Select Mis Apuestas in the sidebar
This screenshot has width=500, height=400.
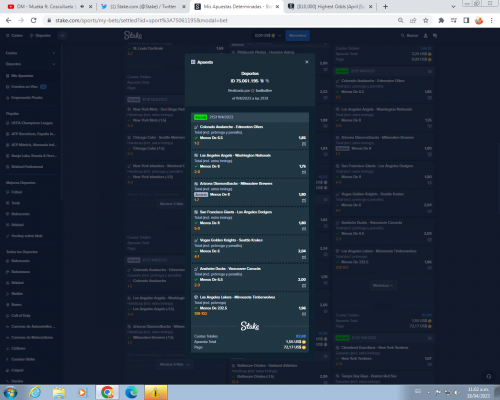30,76
